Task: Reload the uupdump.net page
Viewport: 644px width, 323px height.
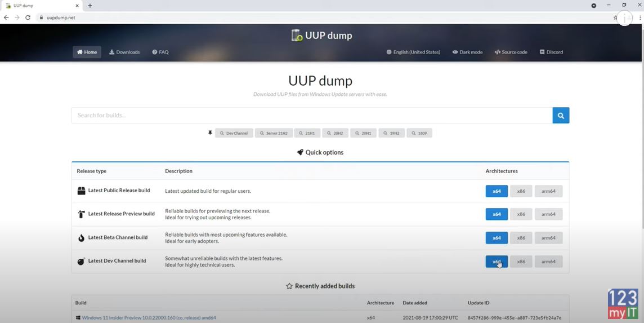Action: [28, 17]
